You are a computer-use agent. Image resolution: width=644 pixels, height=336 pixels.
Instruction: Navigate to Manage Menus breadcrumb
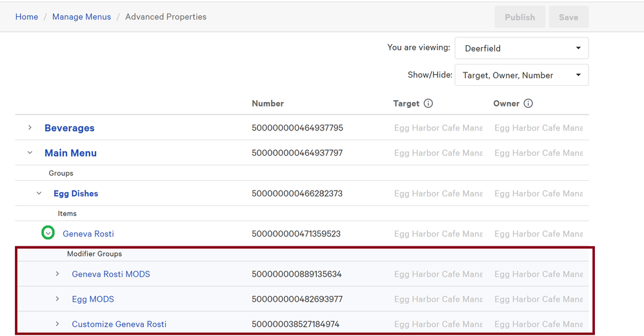(81, 17)
